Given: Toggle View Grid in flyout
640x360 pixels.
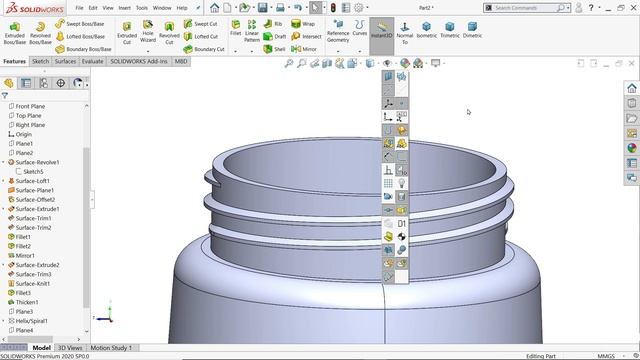Looking at the screenshot, I should point(388,183).
